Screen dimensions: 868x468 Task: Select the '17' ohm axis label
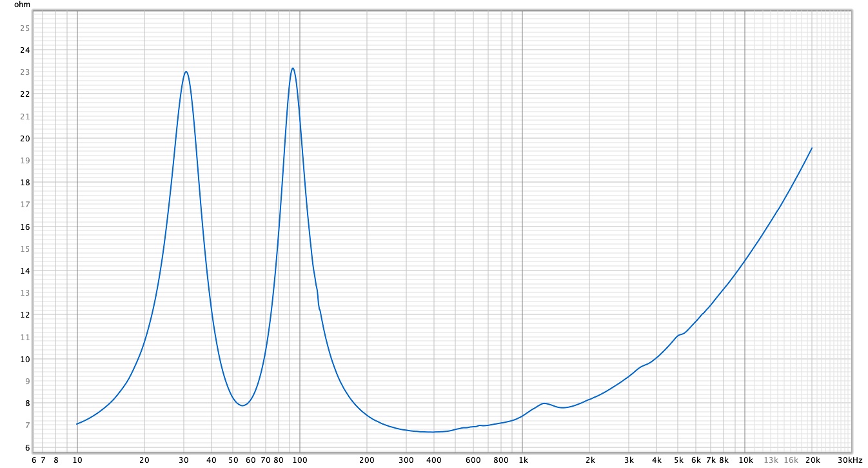pos(25,205)
